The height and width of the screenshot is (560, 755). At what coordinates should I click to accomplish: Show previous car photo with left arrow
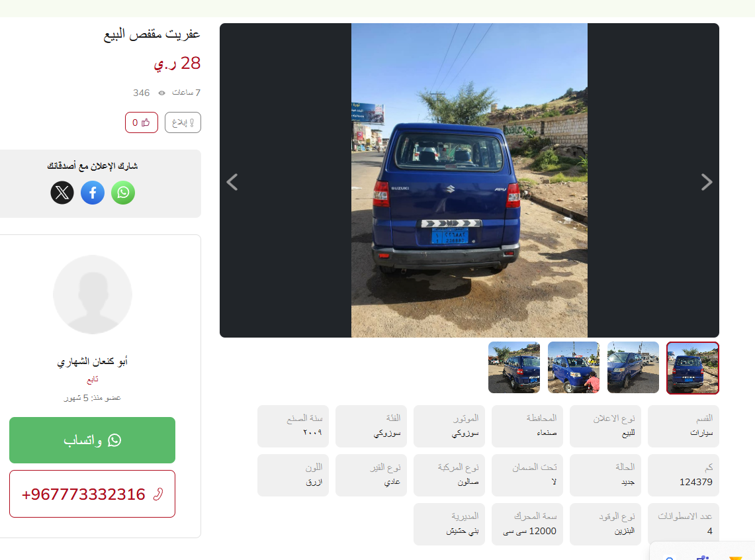pos(232,182)
